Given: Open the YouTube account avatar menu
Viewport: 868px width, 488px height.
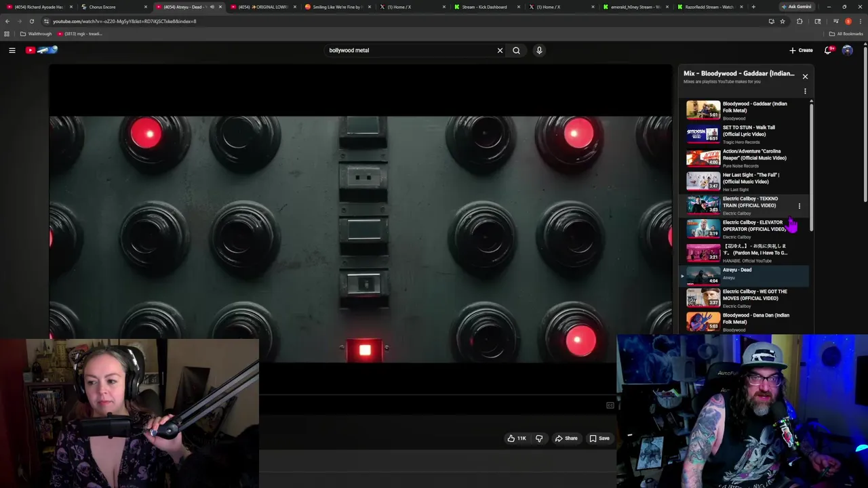Looking at the screenshot, I should [x=847, y=50].
